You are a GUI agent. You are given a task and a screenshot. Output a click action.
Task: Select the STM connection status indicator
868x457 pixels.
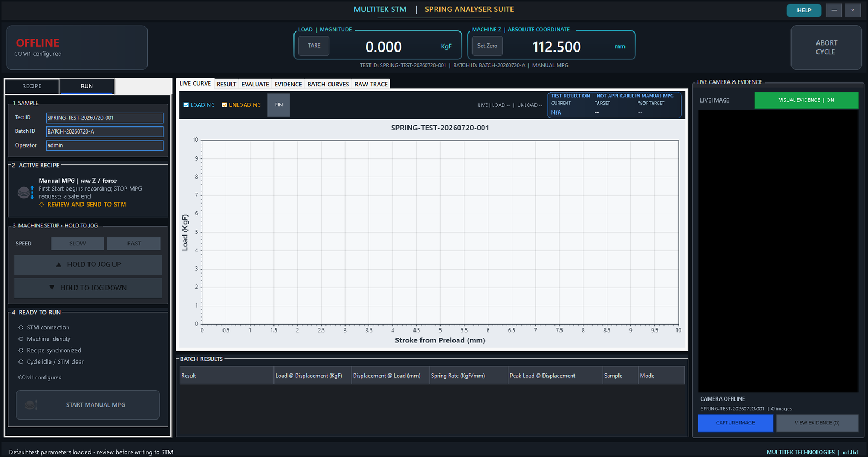21,328
